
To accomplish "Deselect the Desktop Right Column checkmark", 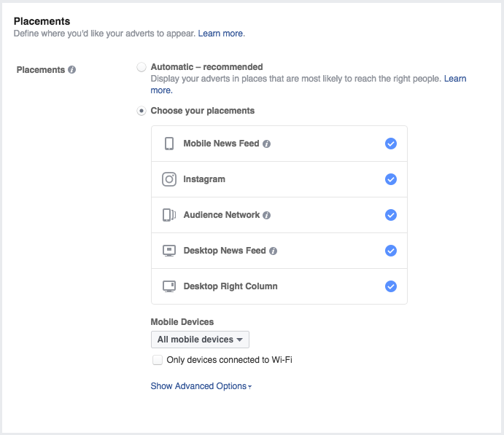I will coord(391,286).
